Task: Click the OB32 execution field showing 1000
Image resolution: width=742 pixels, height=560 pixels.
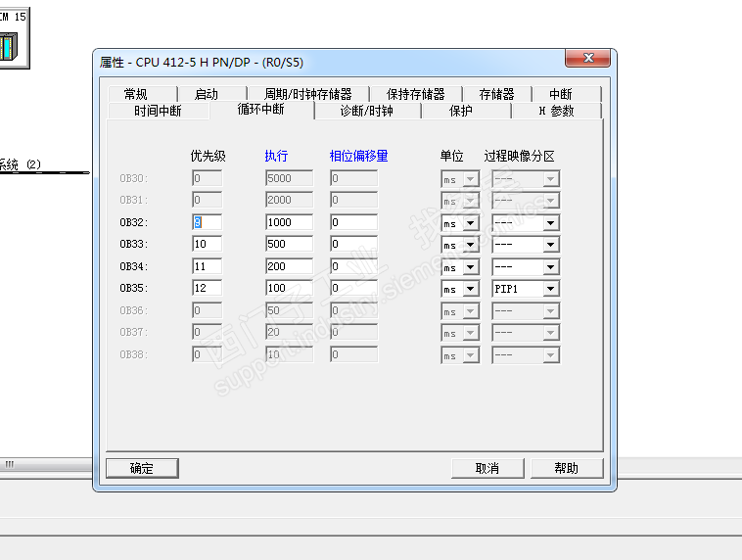Action: 289,222
